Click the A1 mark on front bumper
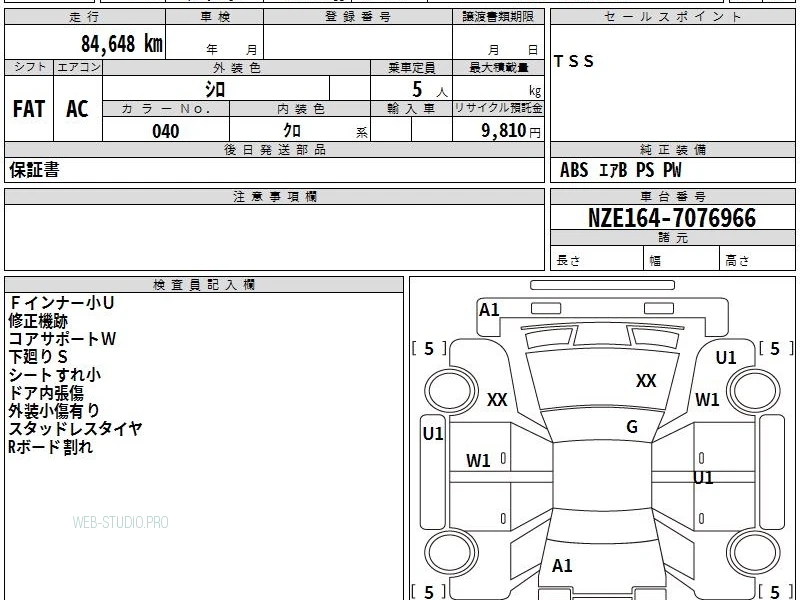The image size is (800, 600). [489, 310]
